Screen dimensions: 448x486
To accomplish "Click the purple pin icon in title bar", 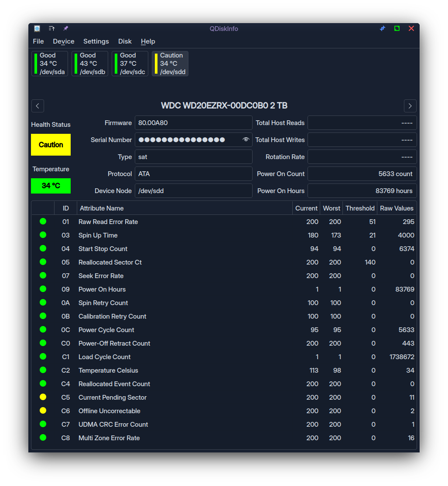I will 66,28.
